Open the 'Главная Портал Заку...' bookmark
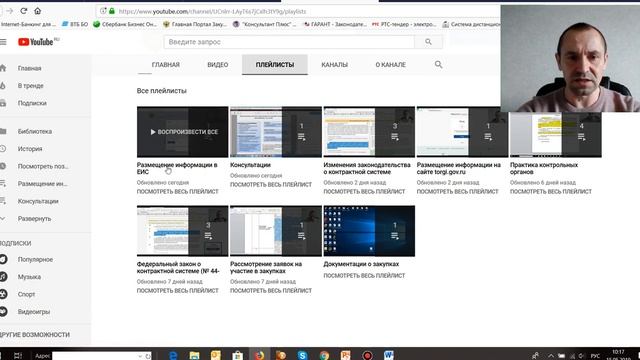The height and width of the screenshot is (360, 640). 195,24
